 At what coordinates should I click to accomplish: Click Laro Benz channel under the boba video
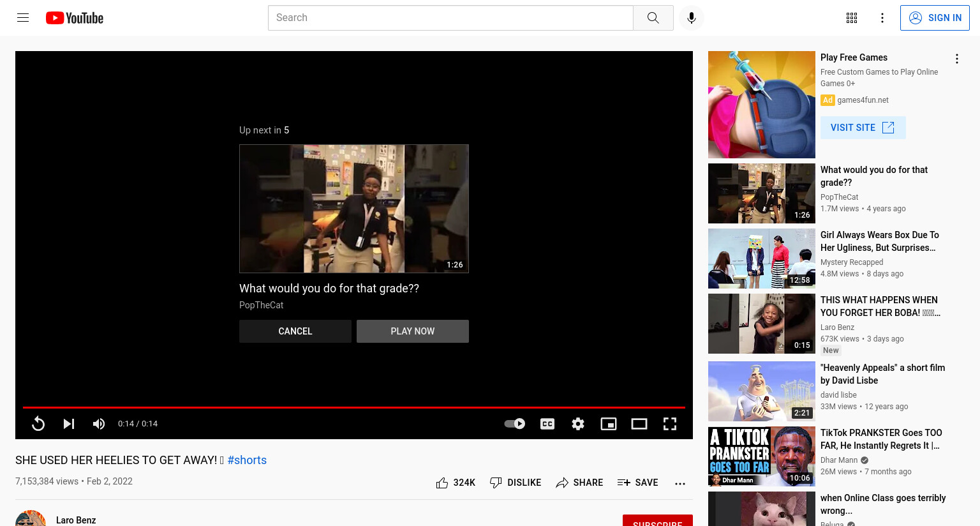tap(837, 327)
